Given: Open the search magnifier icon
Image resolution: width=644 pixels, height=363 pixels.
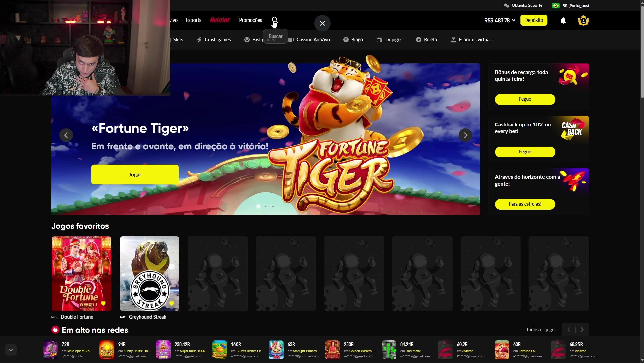Looking at the screenshot, I should tap(275, 20).
